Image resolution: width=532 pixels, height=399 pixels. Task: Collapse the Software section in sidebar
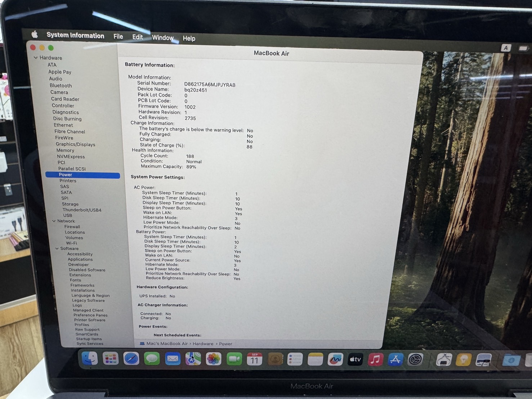click(x=57, y=248)
